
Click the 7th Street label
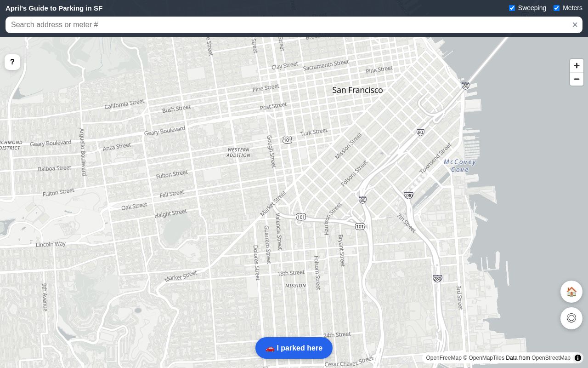[406, 223]
